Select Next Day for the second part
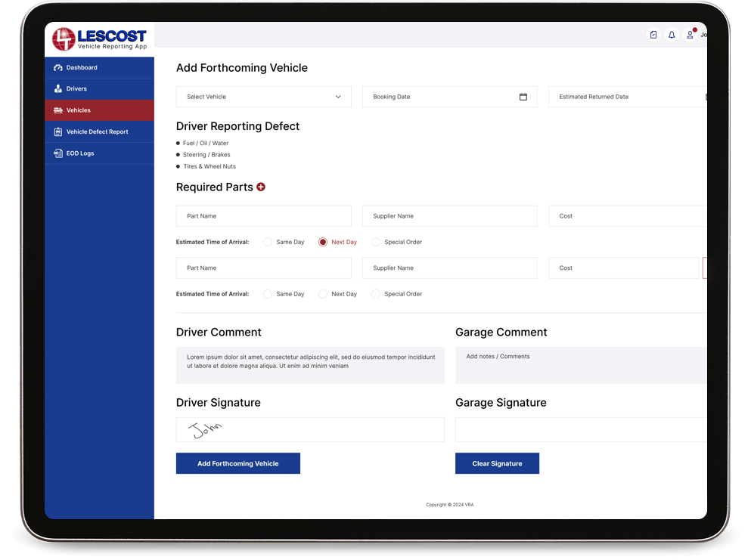This screenshot has height=560, width=751. point(323,294)
